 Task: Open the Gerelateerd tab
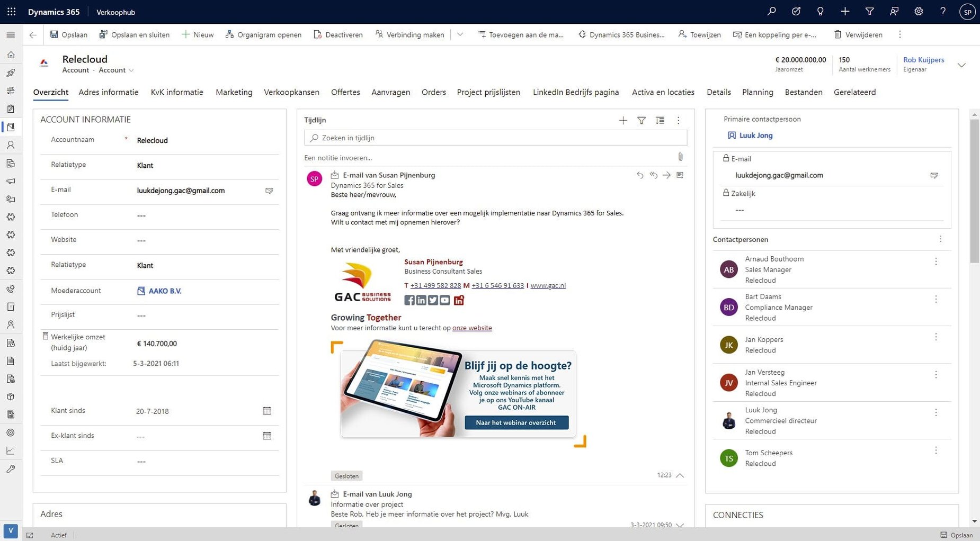click(x=854, y=92)
